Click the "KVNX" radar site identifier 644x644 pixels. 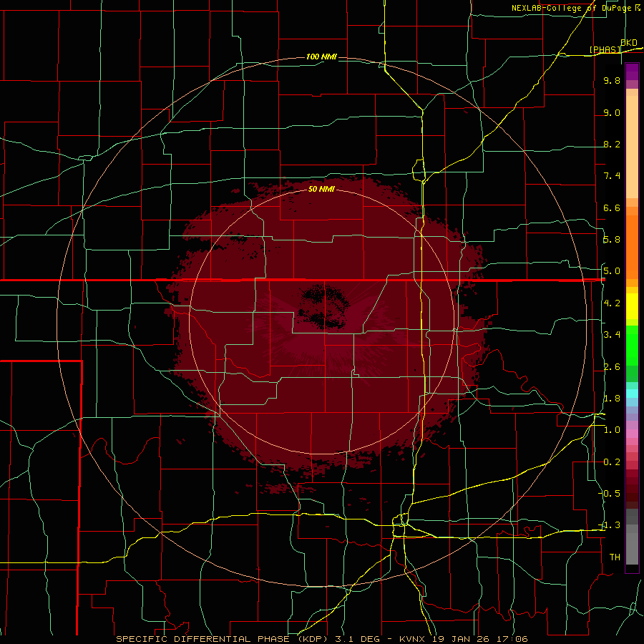coord(412,639)
